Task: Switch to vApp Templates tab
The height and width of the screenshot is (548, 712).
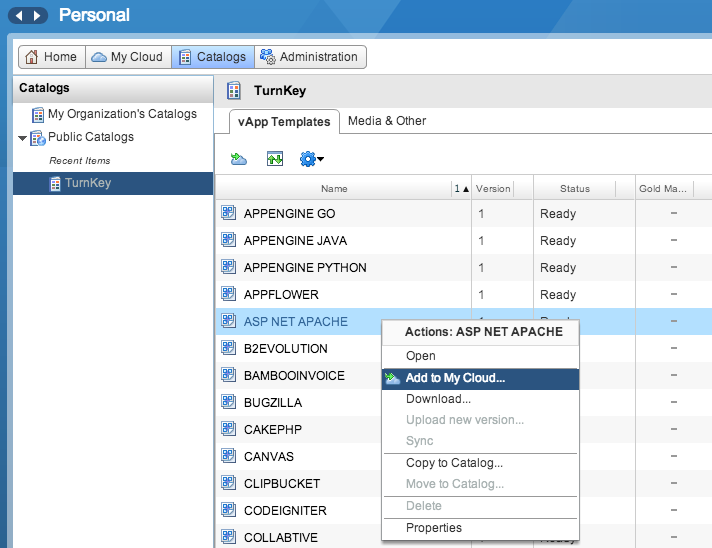Action: click(284, 122)
